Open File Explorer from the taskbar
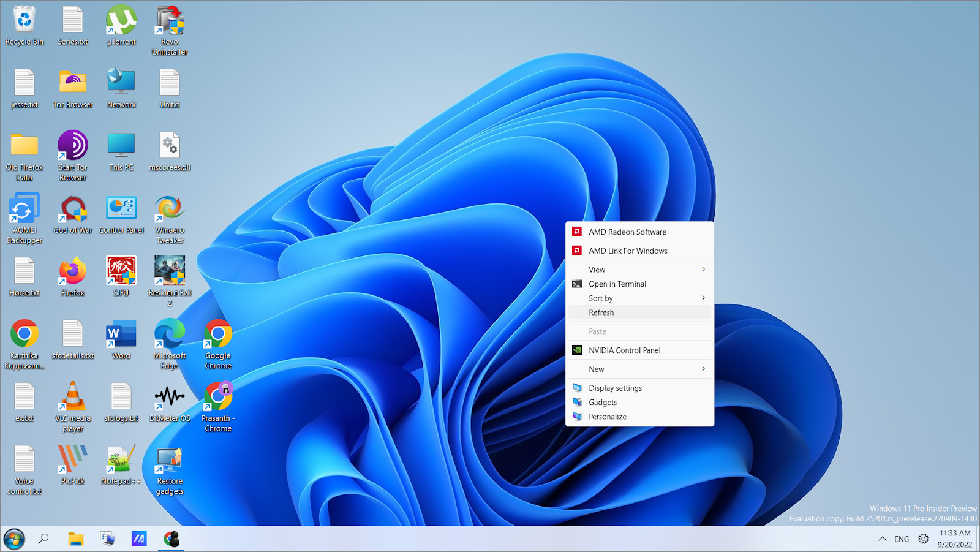The width and height of the screenshot is (980, 552). [76, 539]
